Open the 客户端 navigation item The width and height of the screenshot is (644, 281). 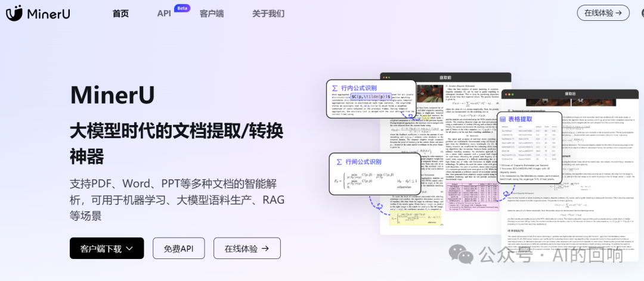(x=212, y=14)
